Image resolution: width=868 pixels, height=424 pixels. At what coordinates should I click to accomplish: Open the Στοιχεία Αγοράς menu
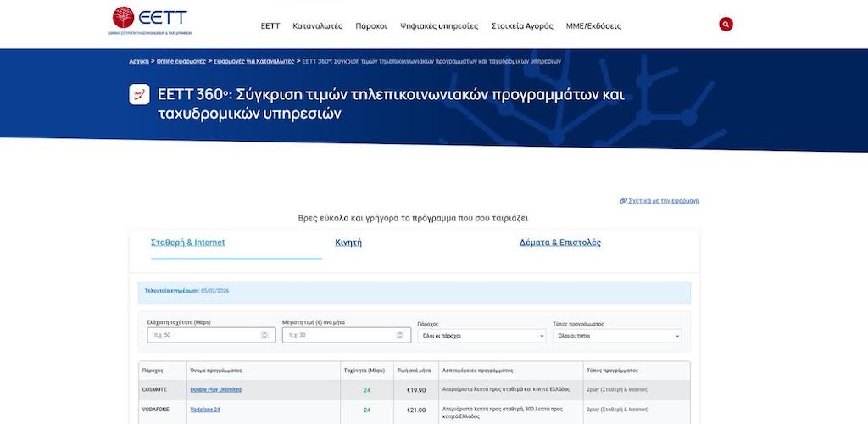522,26
